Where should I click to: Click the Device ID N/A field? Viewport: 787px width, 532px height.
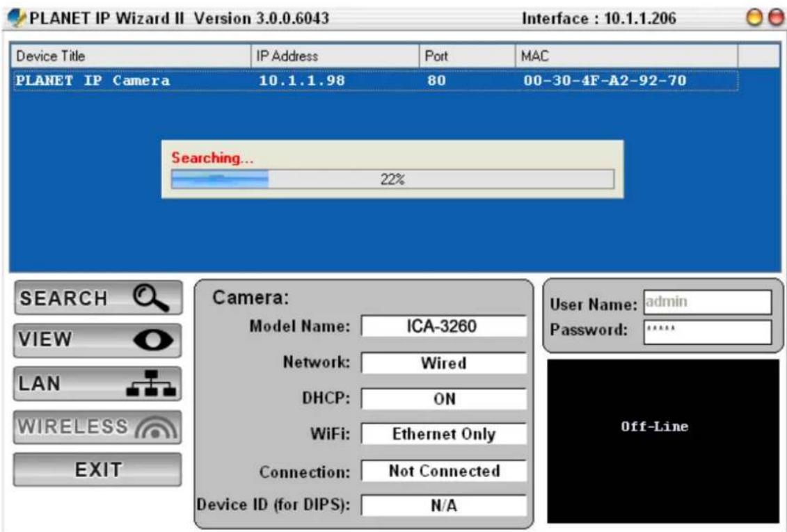[x=444, y=506]
